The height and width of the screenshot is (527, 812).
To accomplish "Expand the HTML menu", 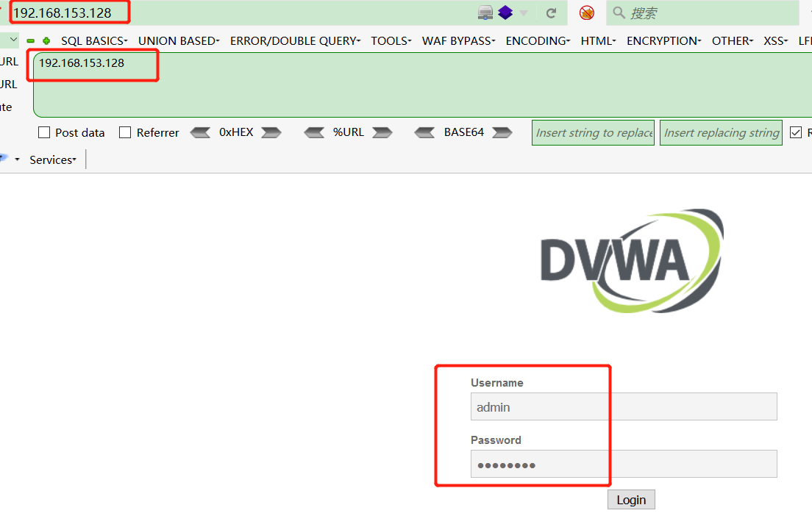I will (598, 41).
